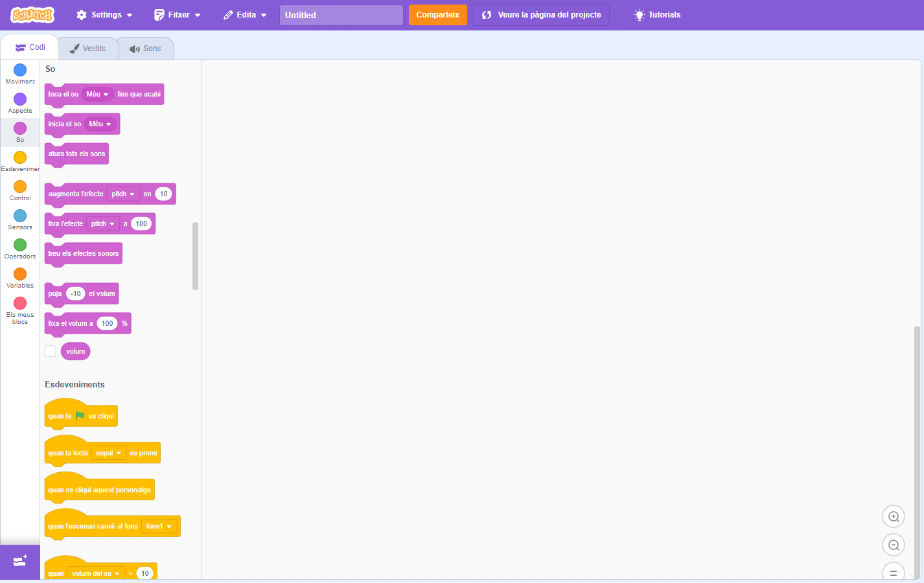Open the Operadors block category

20,249
